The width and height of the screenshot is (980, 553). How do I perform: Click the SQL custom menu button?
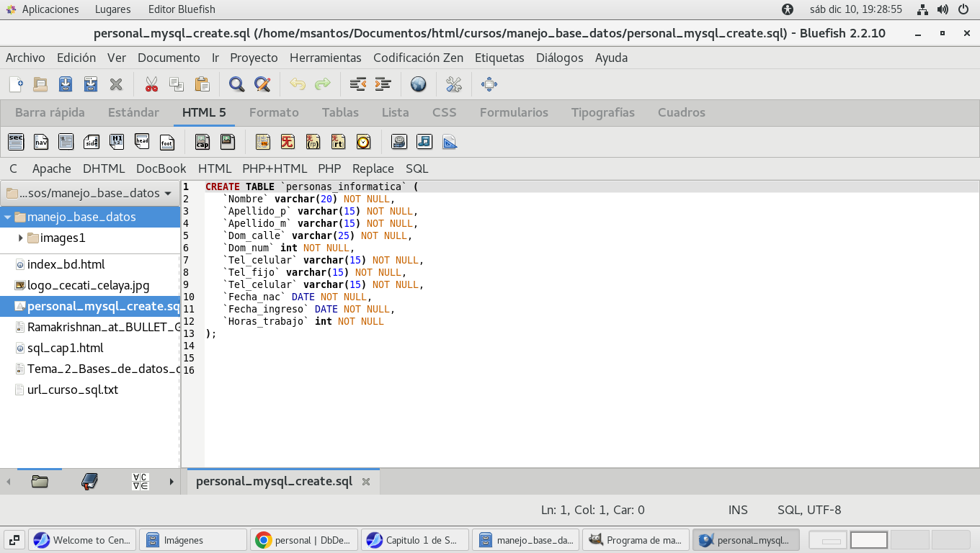(416, 168)
